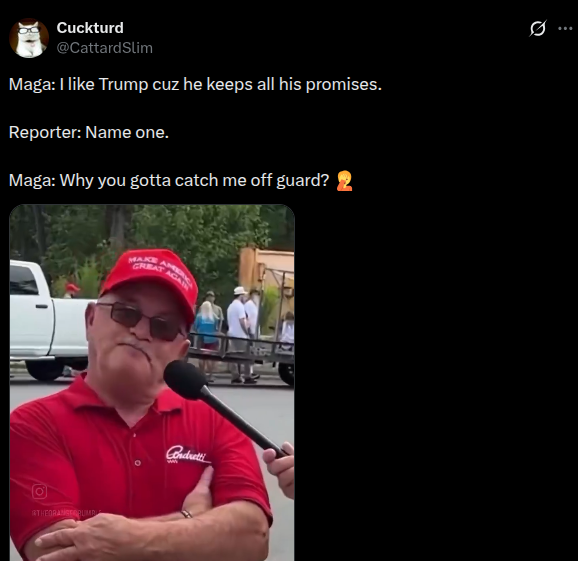Screen dimensions: 578x561
Task: Click the man's dark sunglasses in video
Action: (x=141, y=320)
